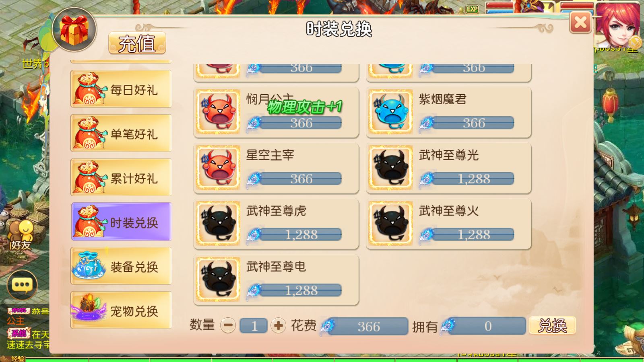Open the 每日好礼 tab
The image size is (644, 362).
pos(121,89)
